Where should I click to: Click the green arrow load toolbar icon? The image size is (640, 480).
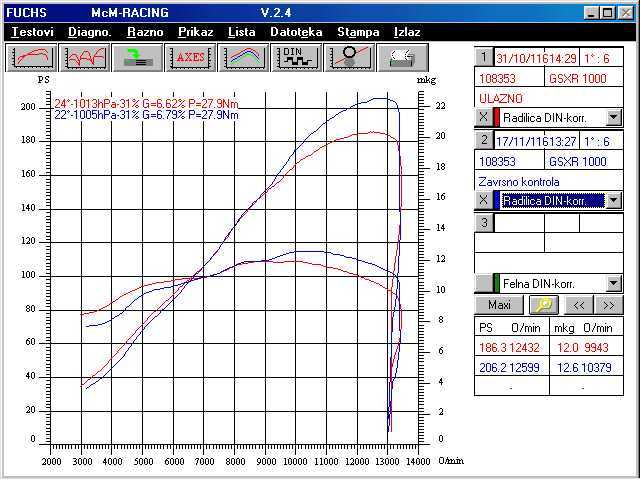pyautogui.click(x=137, y=57)
